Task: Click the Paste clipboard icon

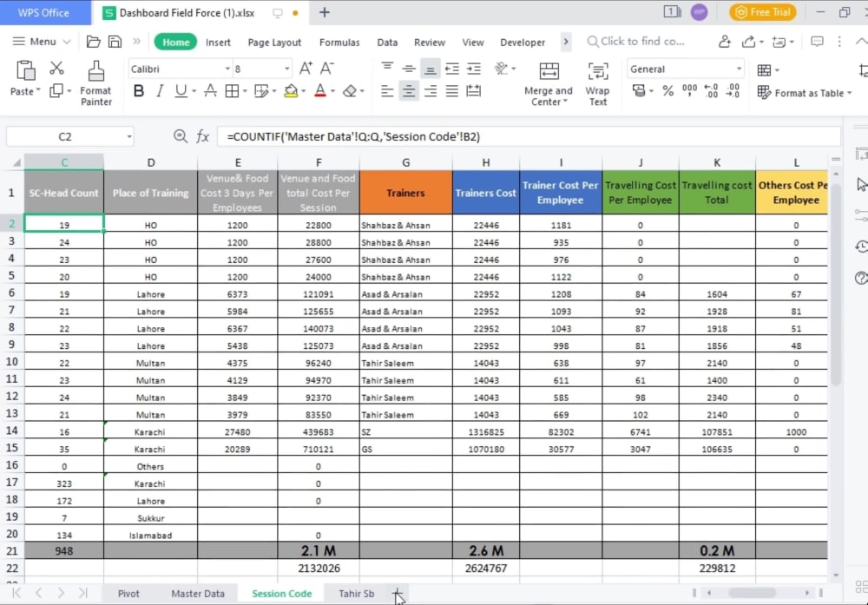Action: (25, 71)
